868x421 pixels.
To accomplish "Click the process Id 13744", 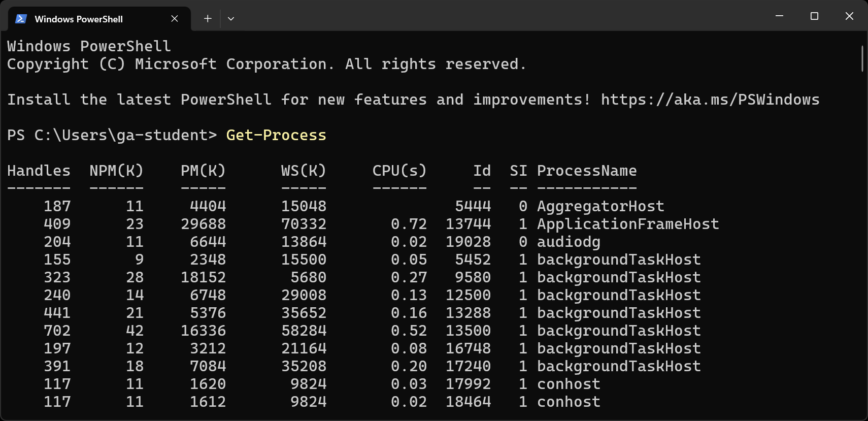I will pos(469,224).
